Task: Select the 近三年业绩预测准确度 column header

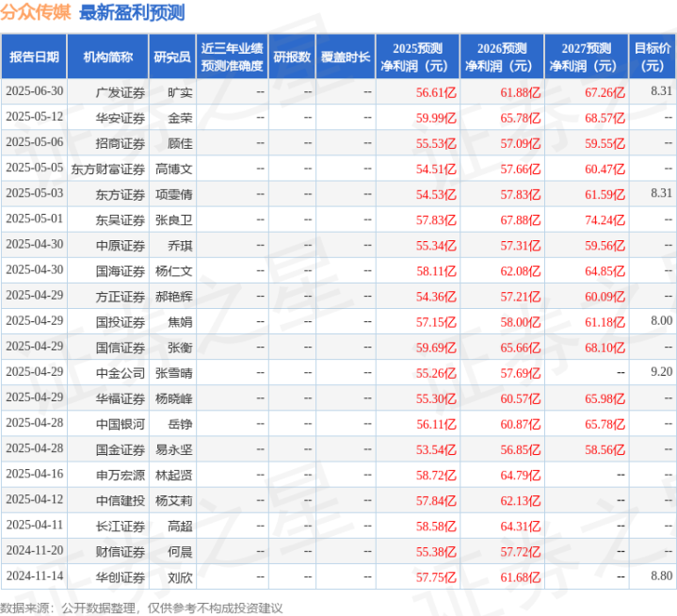Action: [232, 57]
